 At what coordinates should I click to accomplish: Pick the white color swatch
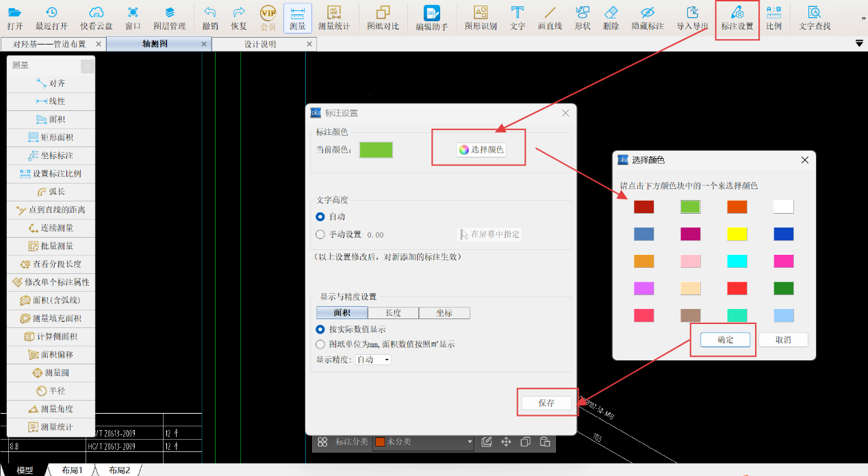point(783,207)
